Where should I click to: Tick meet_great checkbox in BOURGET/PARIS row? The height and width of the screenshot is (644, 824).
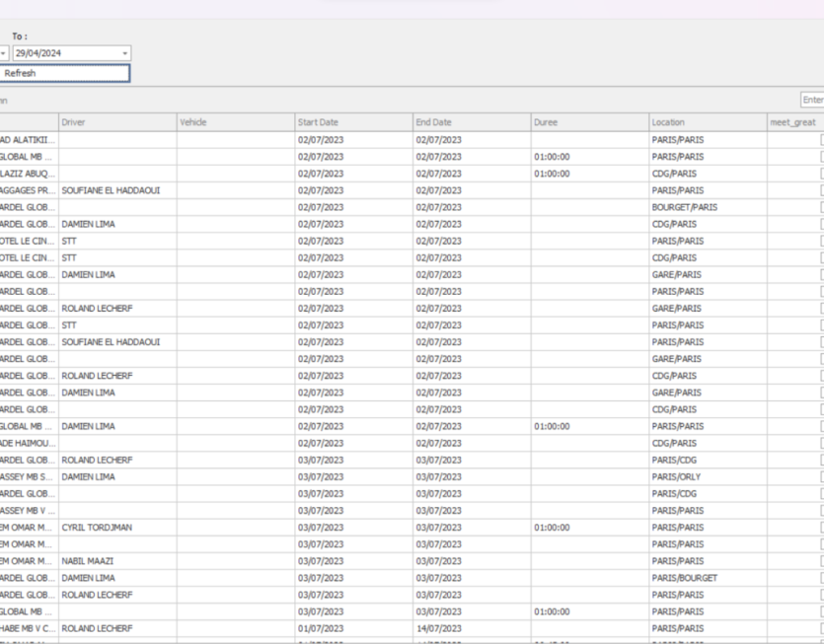click(x=821, y=207)
